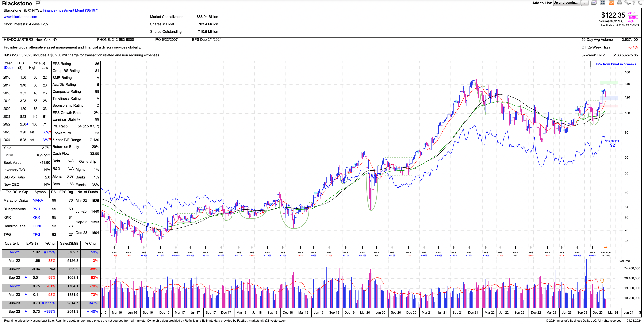The width and height of the screenshot is (644, 324).
Task: Click the 52-Week Hi-Lo value
Action: click(625, 55)
